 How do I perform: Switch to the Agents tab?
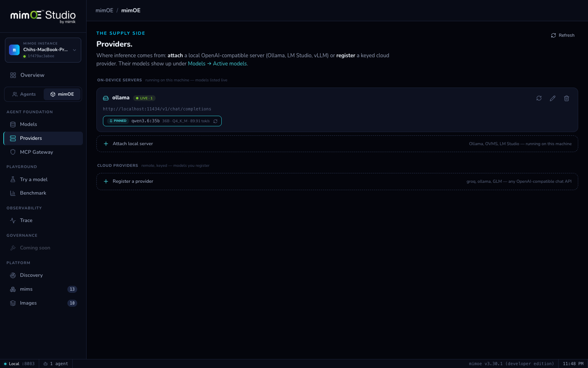(24, 94)
